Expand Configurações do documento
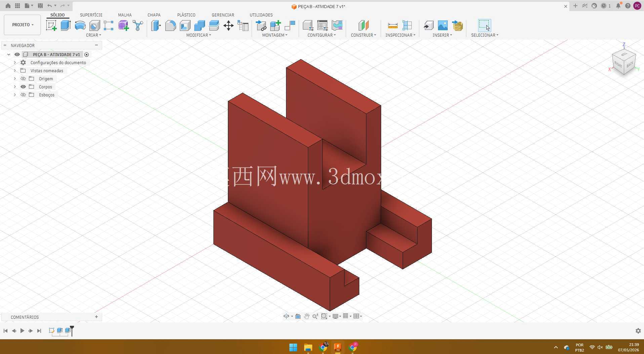644x354 pixels. pyautogui.click(x=15, y=62)
